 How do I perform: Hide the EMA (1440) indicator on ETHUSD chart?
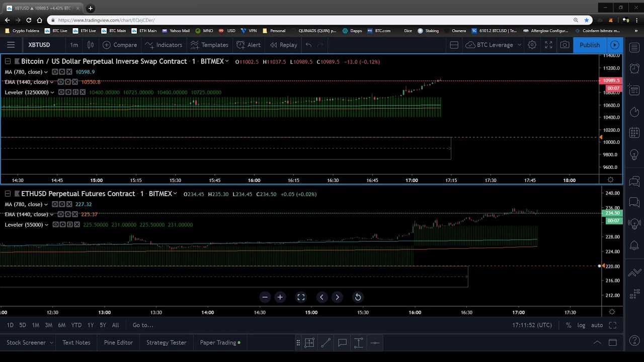tap(60, 214)
